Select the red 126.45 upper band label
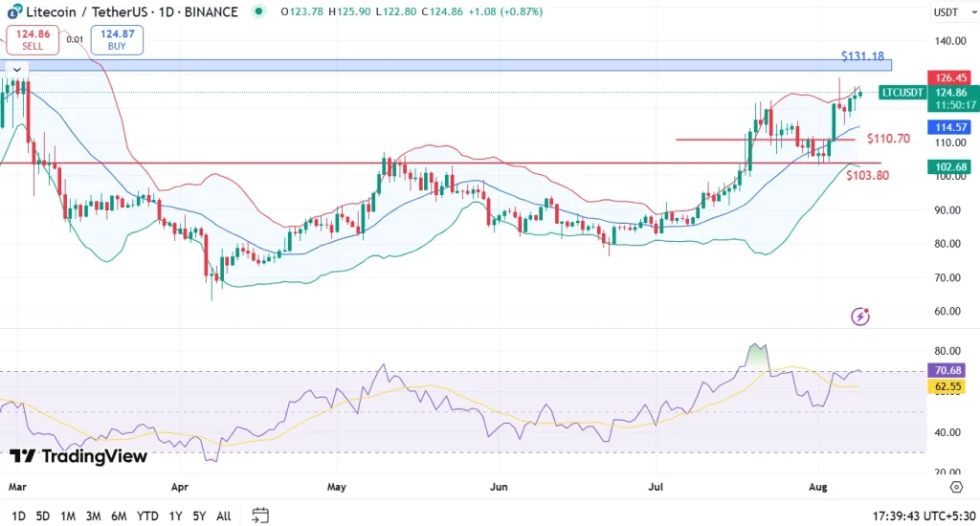Screen dimensions: 980x526 (950, 77)
